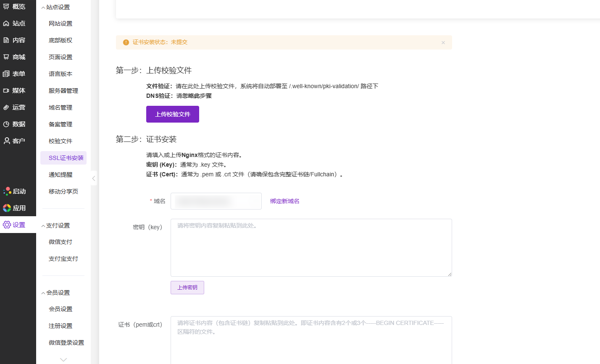
Task: Collapse the 支付设置 section
Action: [x=43, y=226]
